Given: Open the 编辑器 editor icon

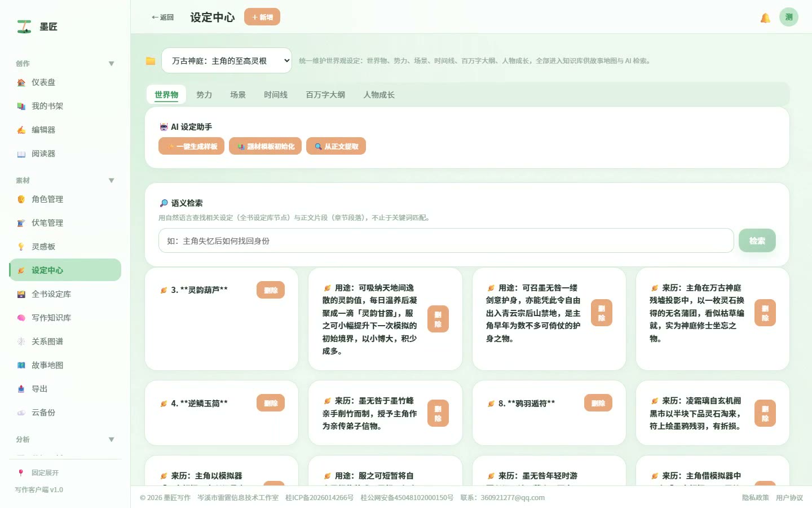Looking at the screenshot, I should coord(21,130).
